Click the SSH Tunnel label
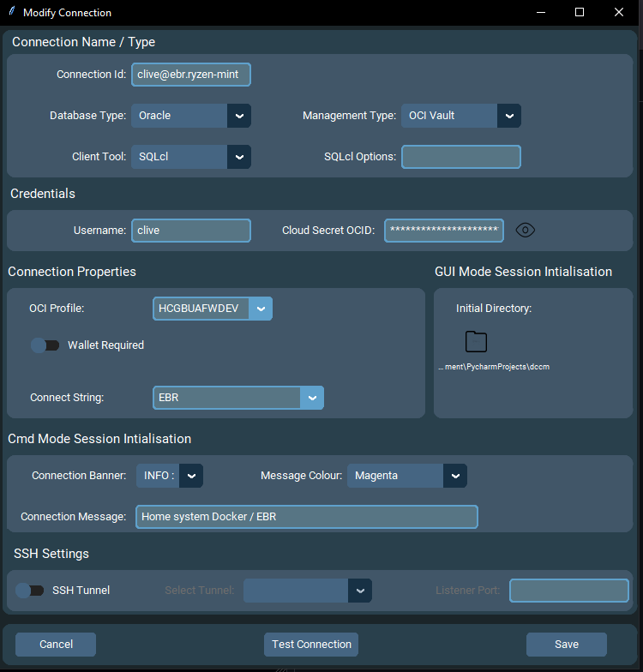The height and width of the screenshot is (672, 643). tap(81, 590)
